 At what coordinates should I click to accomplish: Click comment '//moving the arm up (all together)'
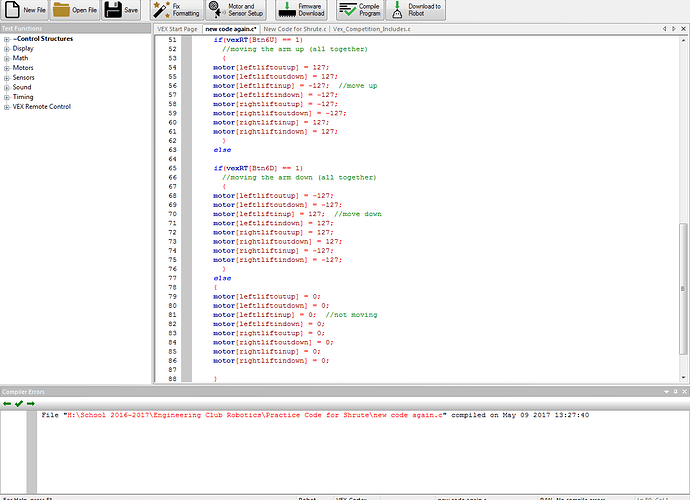pos(295,49)
